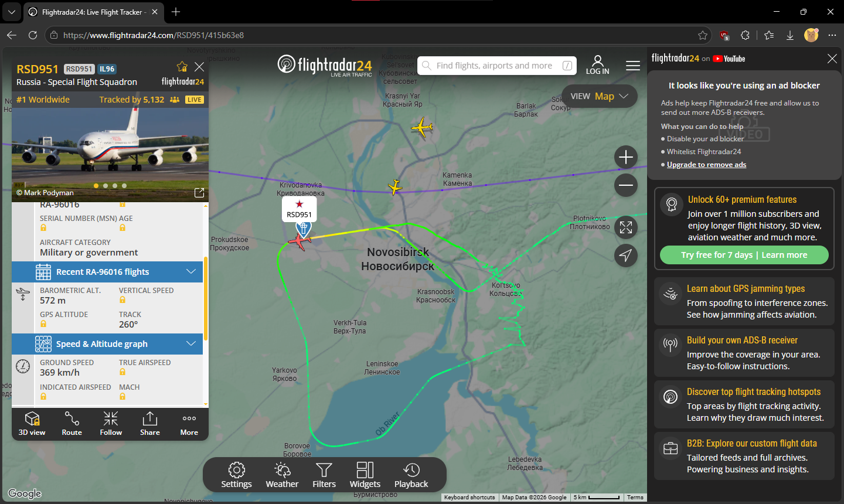Close the RSD951 flight panel
844x504 pixels.
point(199,67)
